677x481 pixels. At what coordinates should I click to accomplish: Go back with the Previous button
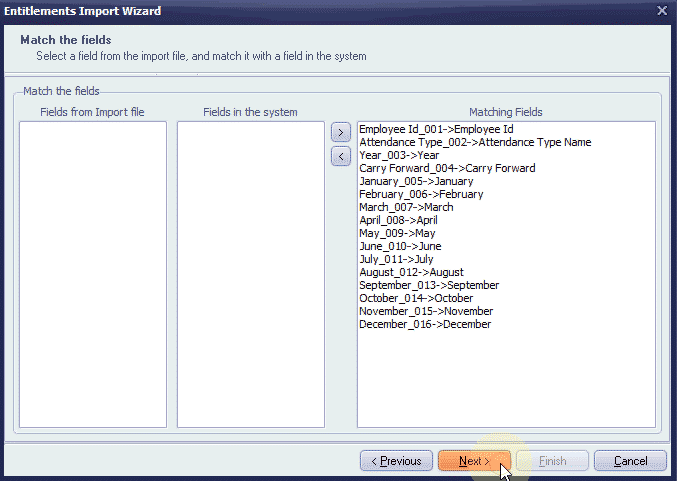coord(396,461)
